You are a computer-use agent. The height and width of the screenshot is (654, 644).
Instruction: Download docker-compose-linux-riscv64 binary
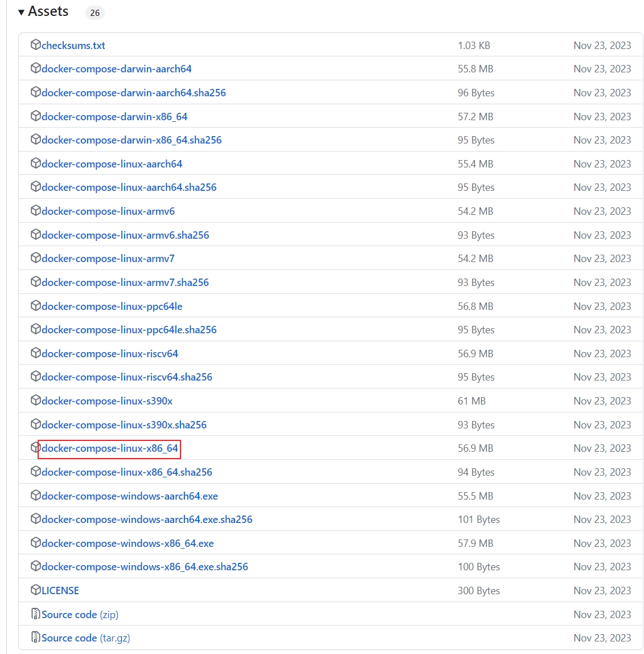tap(110, 354)
